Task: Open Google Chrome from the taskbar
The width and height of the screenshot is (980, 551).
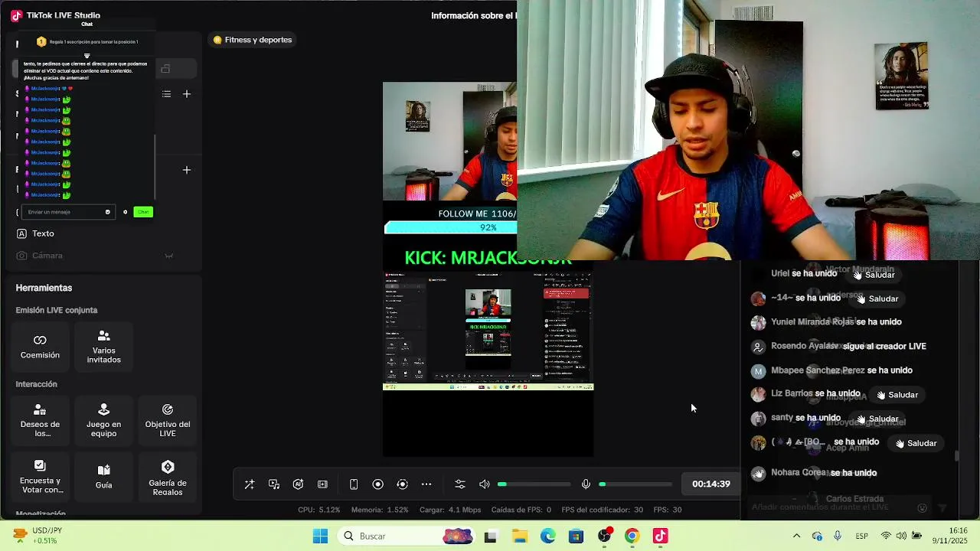Action: pyautogui.click(x=632, y=536)
